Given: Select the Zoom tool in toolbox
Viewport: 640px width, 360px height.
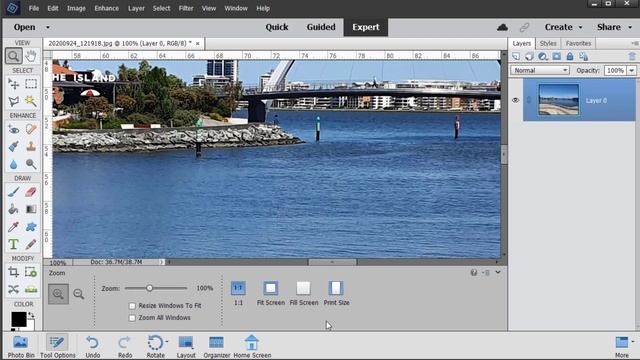Looking at the screenshot, I should 13,56.
